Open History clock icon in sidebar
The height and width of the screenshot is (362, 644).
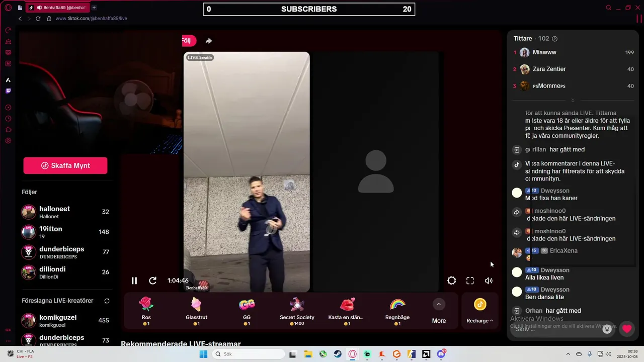8,119
